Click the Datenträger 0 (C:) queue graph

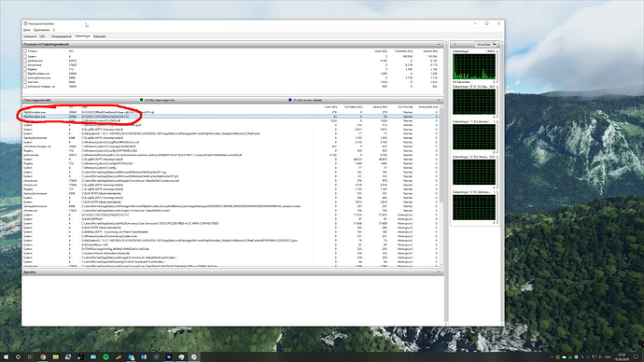473,102
